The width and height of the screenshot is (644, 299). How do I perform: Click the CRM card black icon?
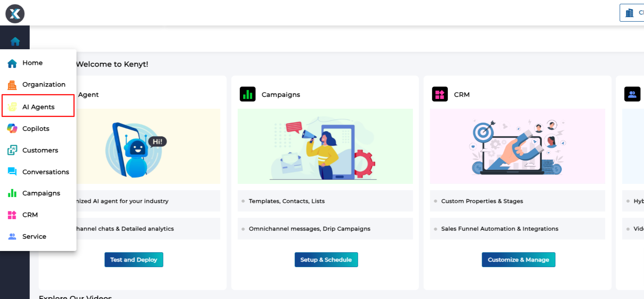pyautogui.click(x=440, y=94)
